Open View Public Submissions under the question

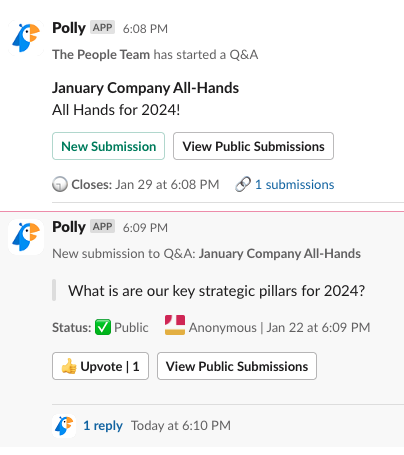pos(237,366)
